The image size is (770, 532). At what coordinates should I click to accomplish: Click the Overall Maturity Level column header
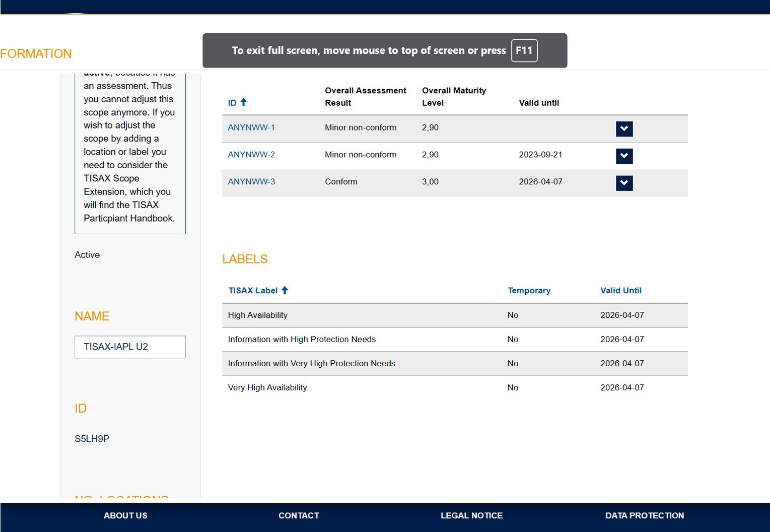(x=454, y=96)
